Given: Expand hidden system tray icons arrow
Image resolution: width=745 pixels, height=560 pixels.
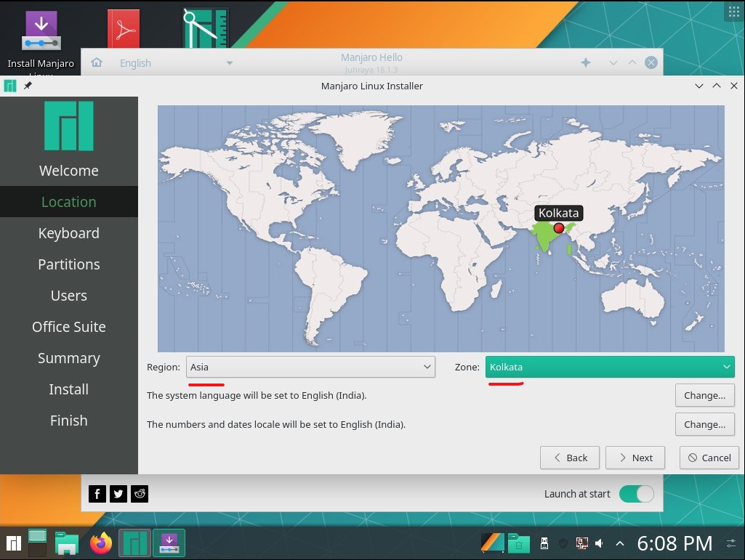Looking at the screenshot, I should click(620, 543).
